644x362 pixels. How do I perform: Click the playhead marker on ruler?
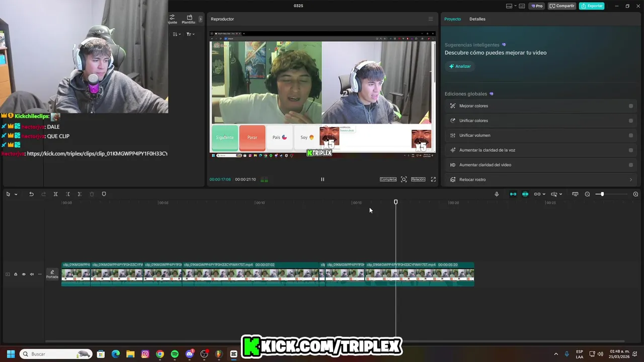[x=395, y=202]
